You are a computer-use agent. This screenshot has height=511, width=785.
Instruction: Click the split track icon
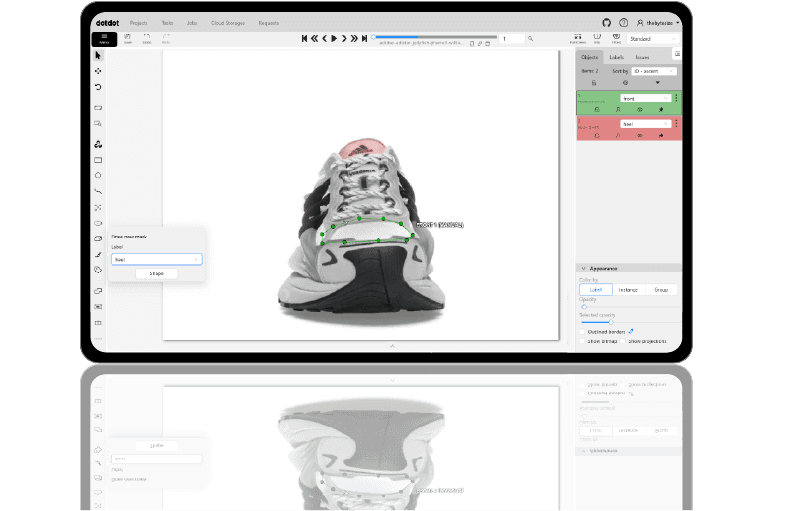98,323
